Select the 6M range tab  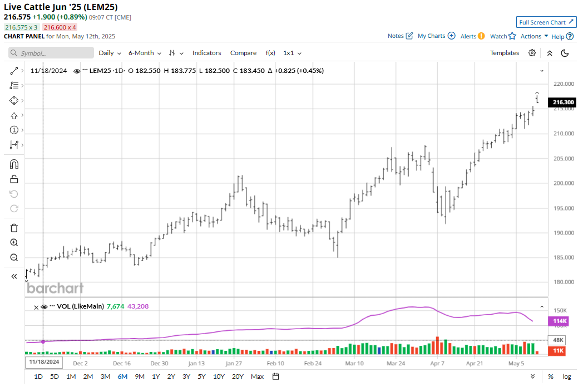coord(122,377)
